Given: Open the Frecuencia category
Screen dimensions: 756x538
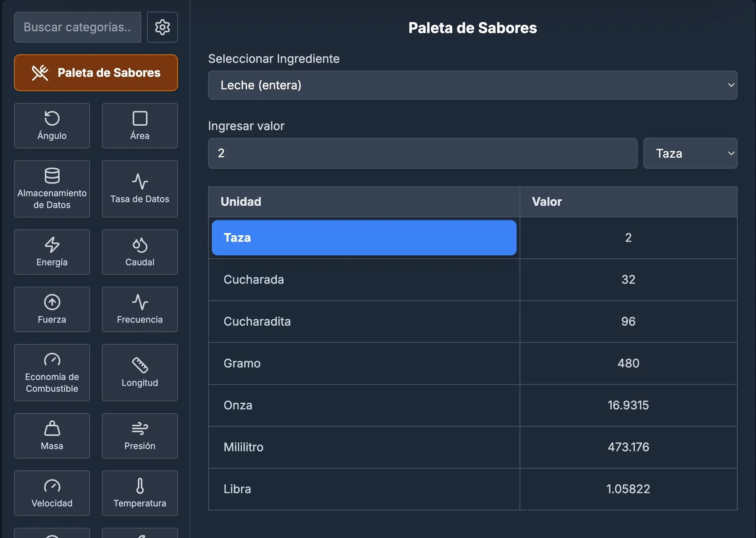Looking at the screenshot, I should [140, 309].
